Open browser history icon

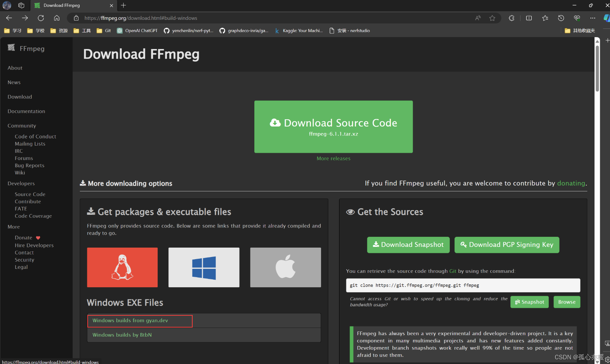click(561, 18)
